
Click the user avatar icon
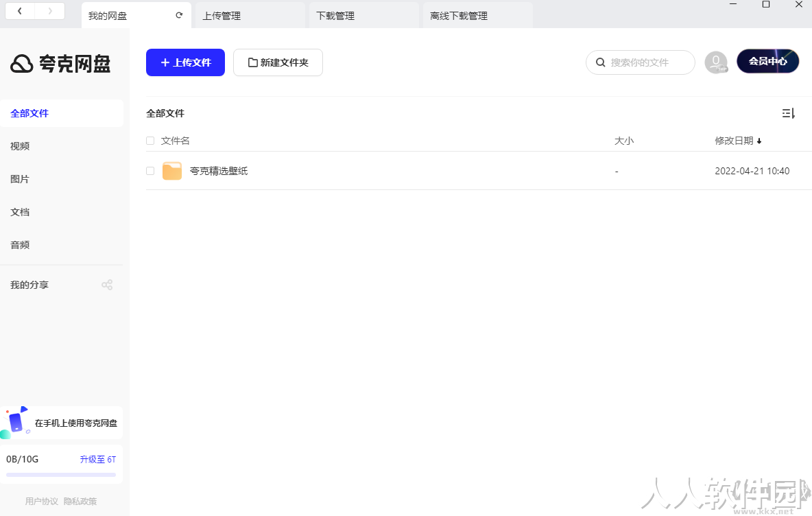716,62
